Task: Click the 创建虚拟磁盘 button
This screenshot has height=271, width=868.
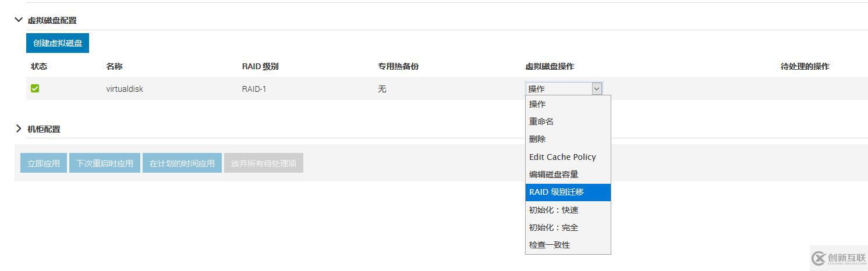Action: coord(58,43)
